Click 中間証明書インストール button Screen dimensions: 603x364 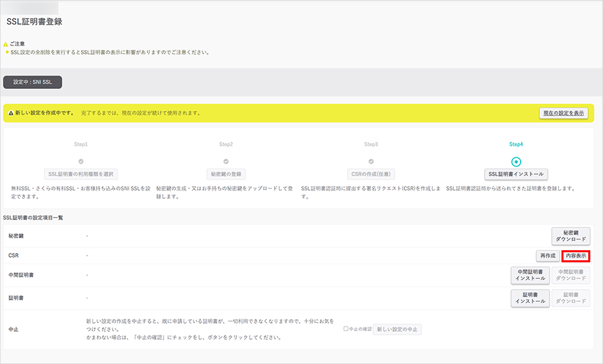click(x=530, y=275)
